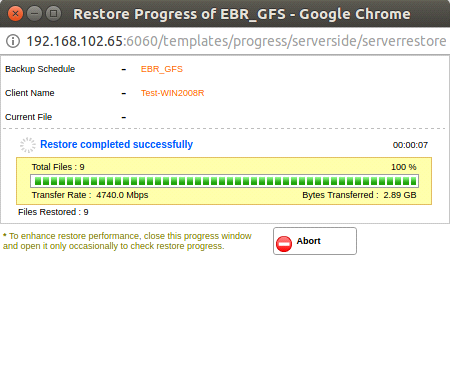Click the Total Files count label
Image resolution: width=450 pixels, height=373 pixels.
click(x=58, y=167)
